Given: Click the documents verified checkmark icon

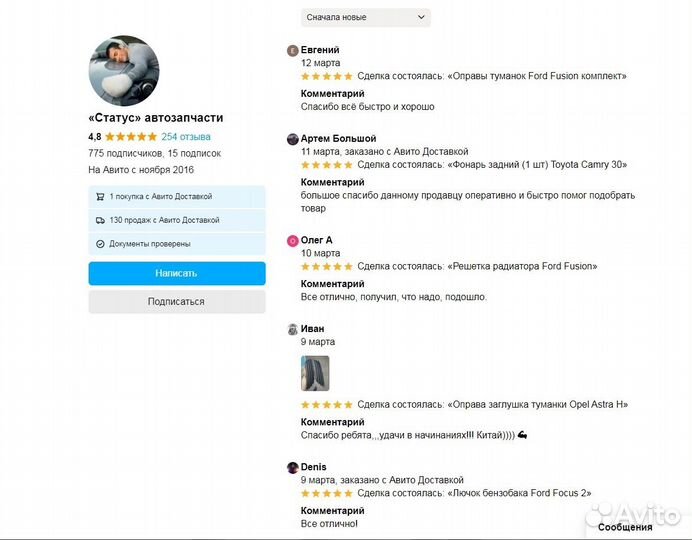Looking at the screenshot, I should (x=100, y=243).
